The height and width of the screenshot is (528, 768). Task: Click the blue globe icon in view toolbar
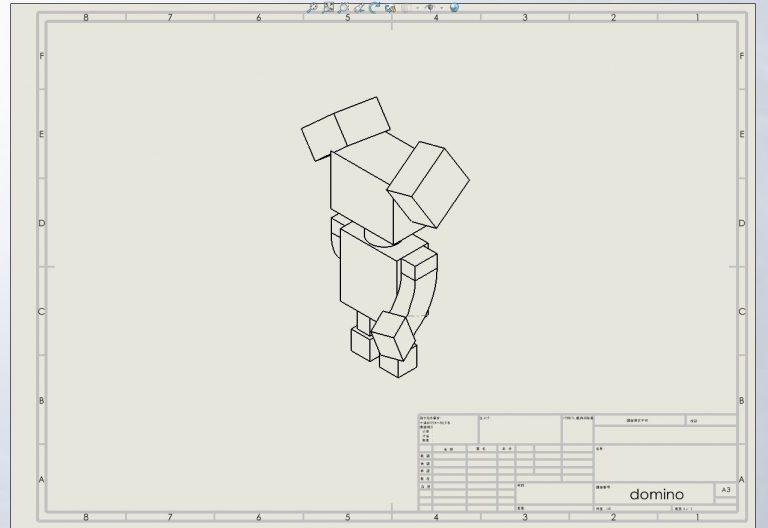[454, 7]
